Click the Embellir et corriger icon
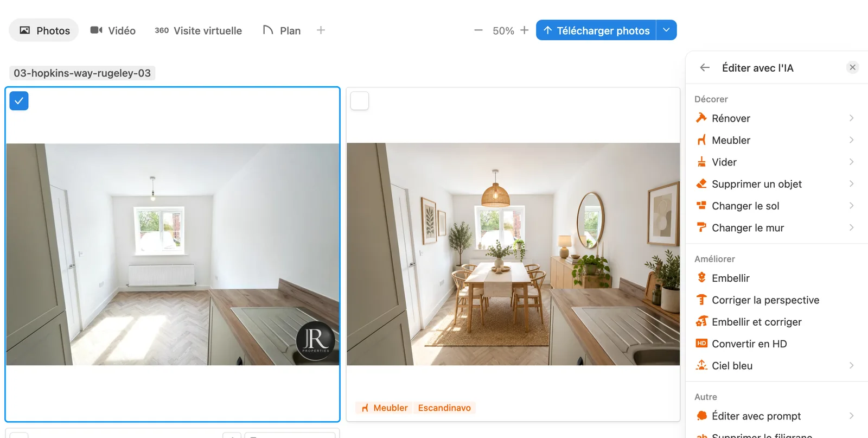The width and height of the screenshot is (868, 438). pos(701,321)
